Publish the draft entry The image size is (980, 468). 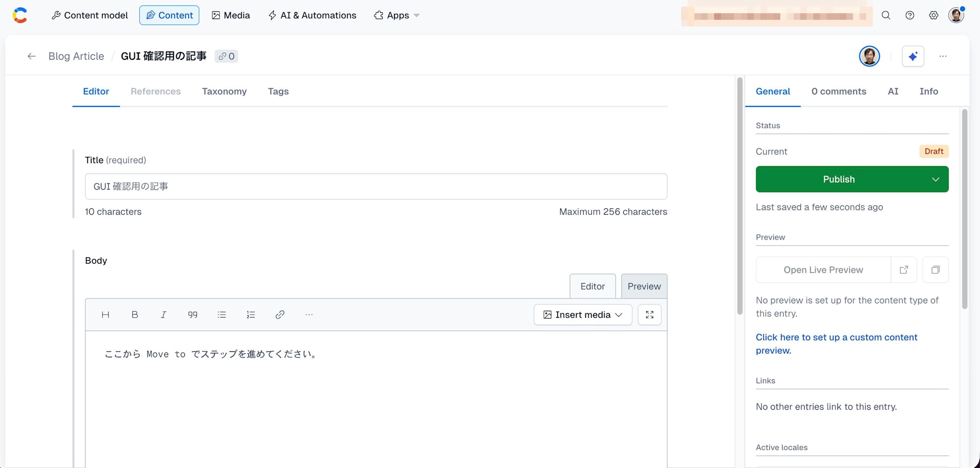tap(839, 179)
